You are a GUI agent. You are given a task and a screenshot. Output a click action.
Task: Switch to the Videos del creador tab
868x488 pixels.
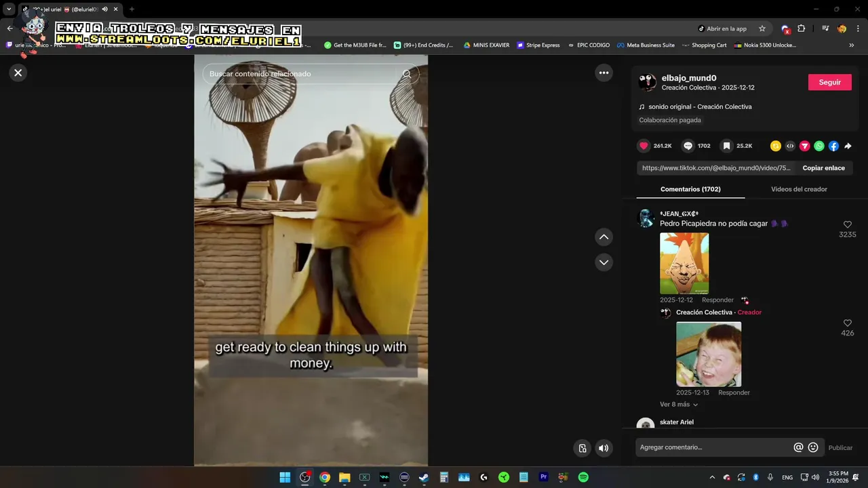[x=799, y=189]
